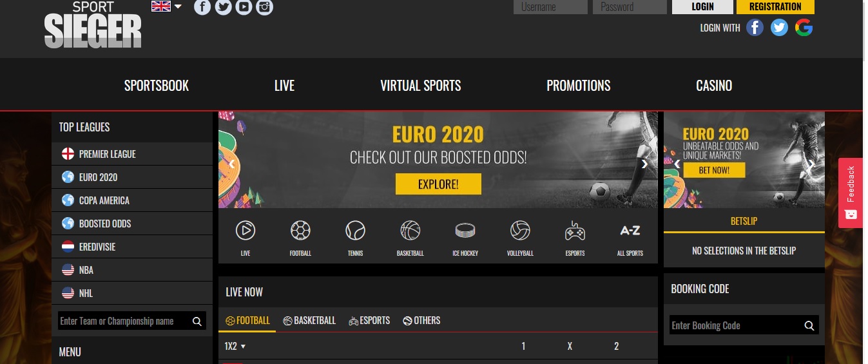Open the Instagram icon in header

264,7
